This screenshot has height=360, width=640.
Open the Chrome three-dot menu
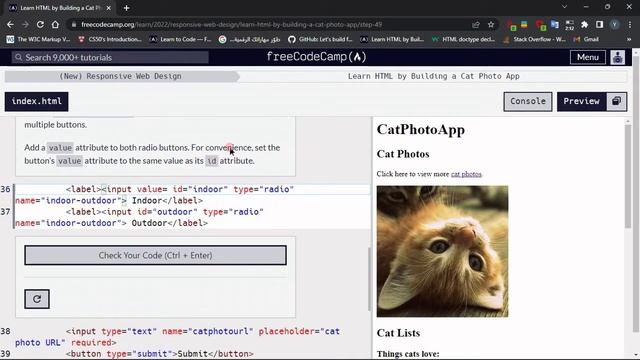click(x=629, y=24)
